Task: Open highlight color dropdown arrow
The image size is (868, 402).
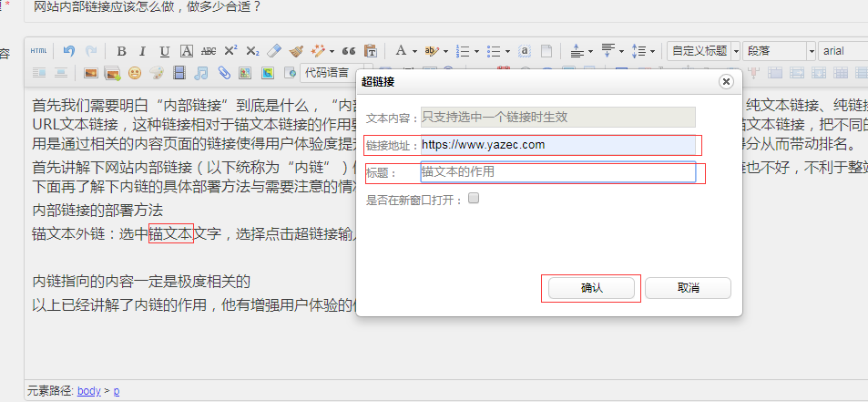Action: click(x=445, y=51)
